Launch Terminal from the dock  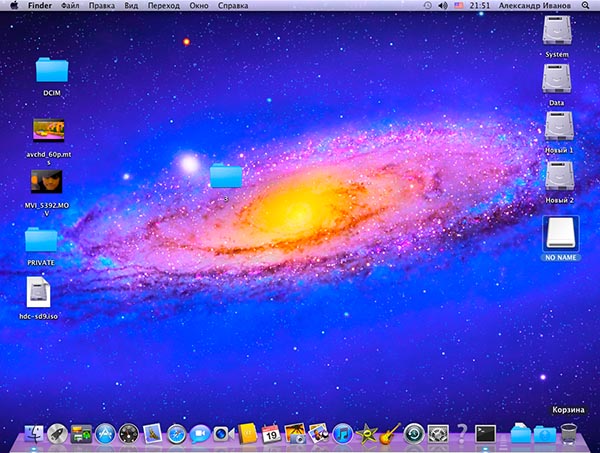click(x=485, y=434)
